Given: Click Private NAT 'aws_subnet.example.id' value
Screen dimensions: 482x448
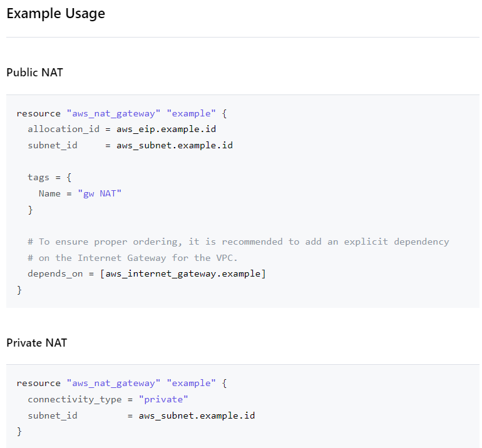Looking at the screenshot, I should pos(197,415).
